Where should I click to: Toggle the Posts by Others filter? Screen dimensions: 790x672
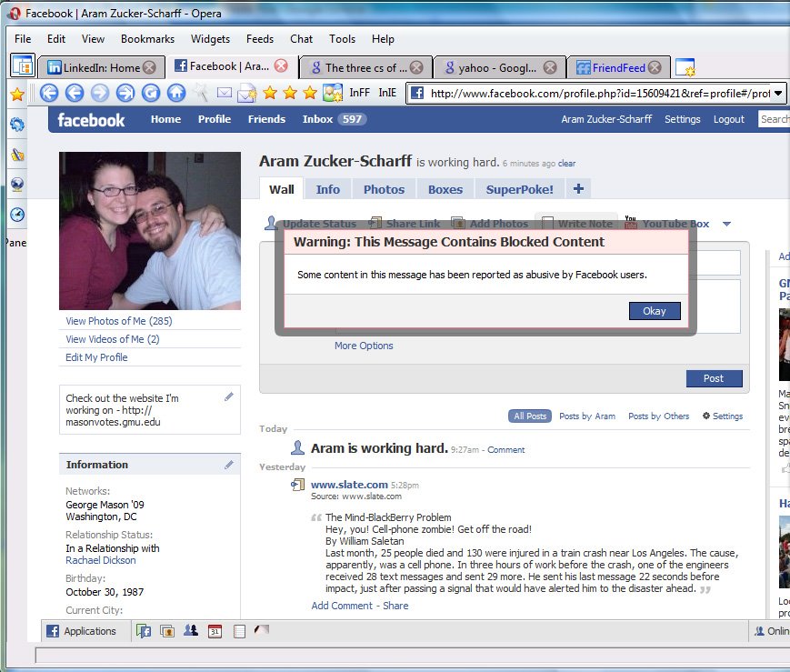click(x=658, y=416)
